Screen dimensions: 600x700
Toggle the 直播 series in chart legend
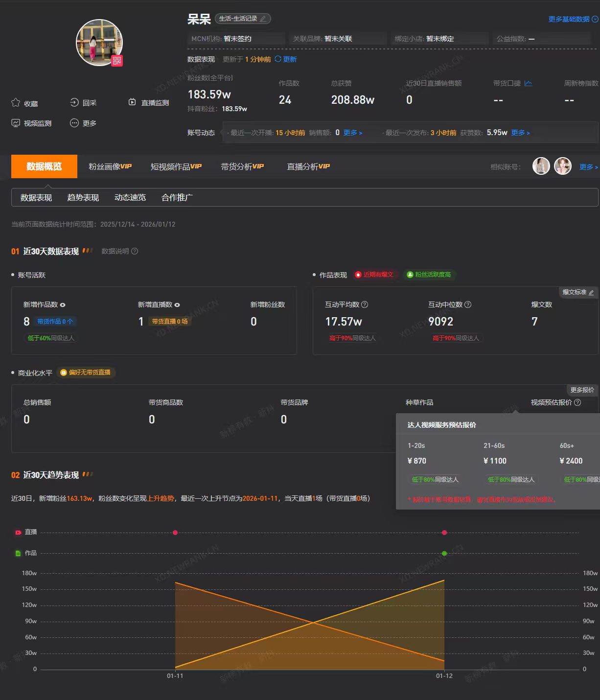pyautogui.click(x=18, y=532)
